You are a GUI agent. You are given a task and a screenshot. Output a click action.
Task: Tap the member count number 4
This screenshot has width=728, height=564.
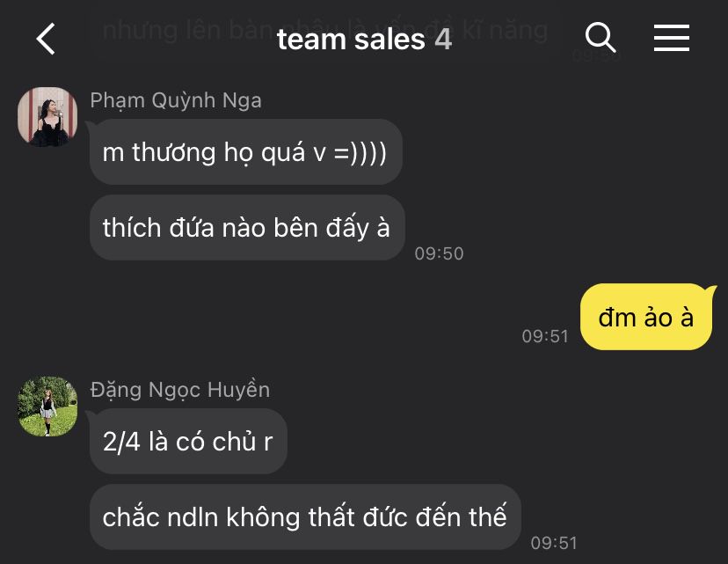click(443, 39)
